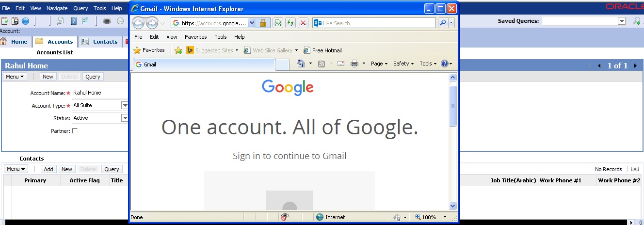Open the Navigate menu in Oracle app
This screenshot has height=225, width=644.
tap(57, 8)
